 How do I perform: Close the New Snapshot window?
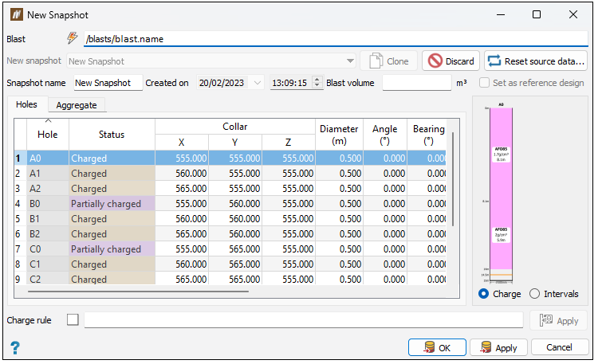(x=573, y=14)
